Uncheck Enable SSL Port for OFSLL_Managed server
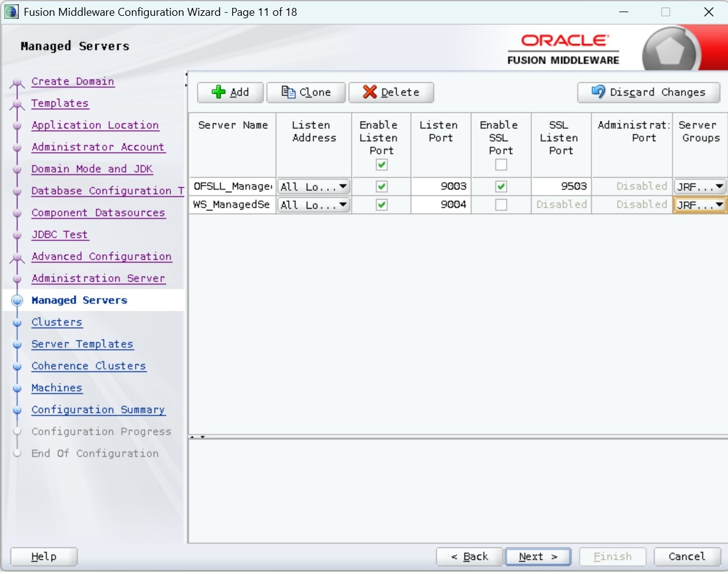The width and height of the screenshot is (728, 574). [x=501, y=187]
